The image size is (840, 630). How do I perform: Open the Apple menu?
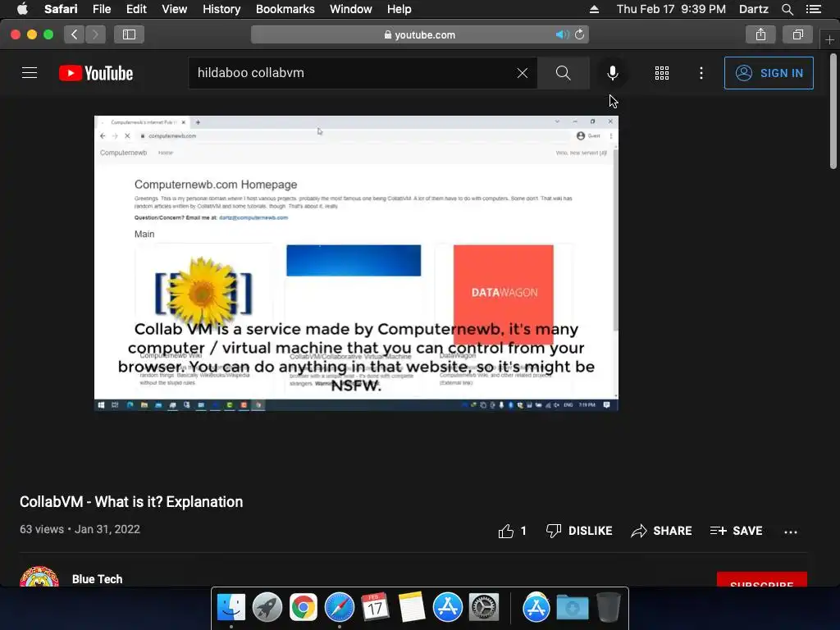tap(22, 9)
